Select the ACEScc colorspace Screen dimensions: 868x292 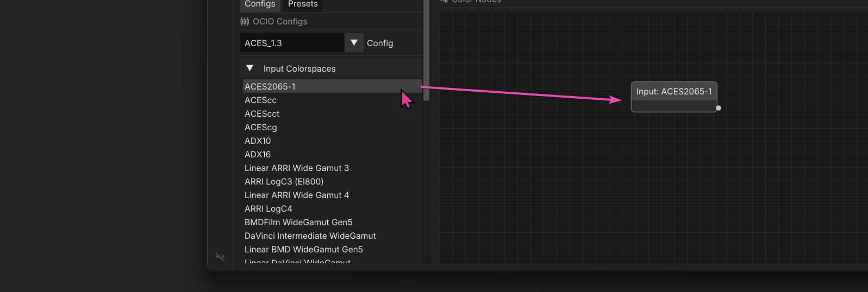click(x=260, y=100)
